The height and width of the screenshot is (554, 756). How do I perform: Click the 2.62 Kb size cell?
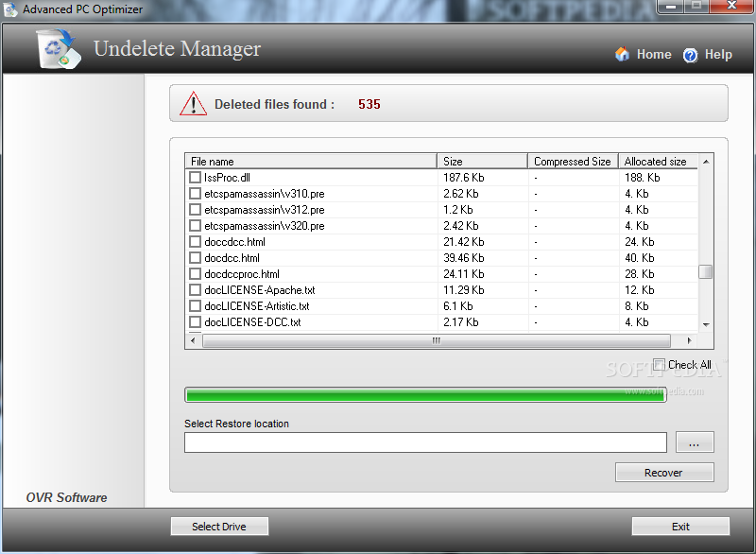(x=461, y=194)
